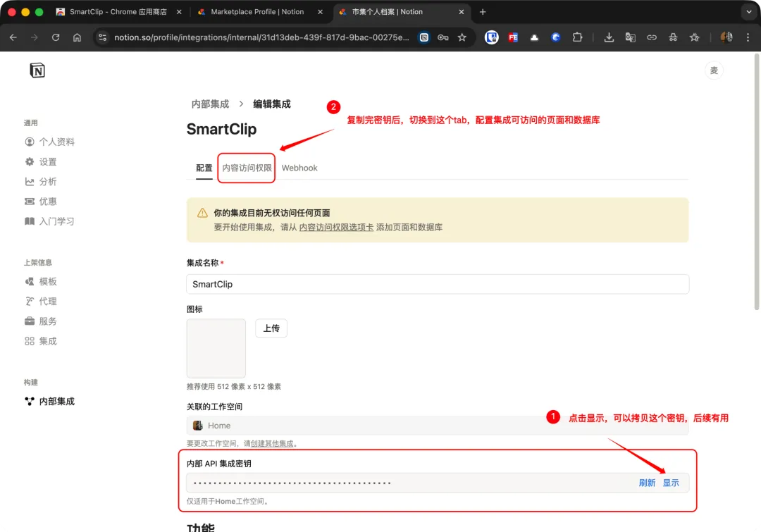Click the FE extension icon
Image resolution: width=761 pixels, height=532 pixels.
pos(513,37)
